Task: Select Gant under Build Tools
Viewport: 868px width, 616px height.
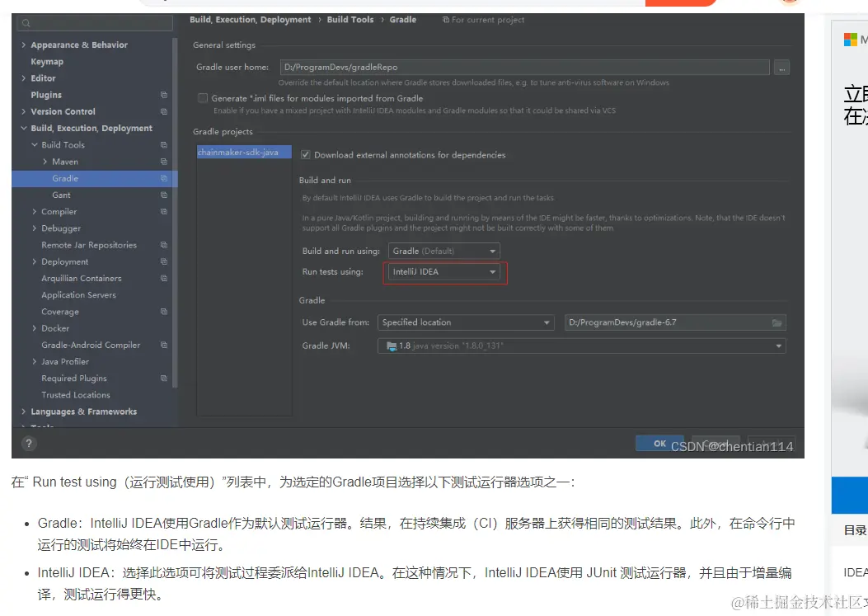Action: pos(61,195)
